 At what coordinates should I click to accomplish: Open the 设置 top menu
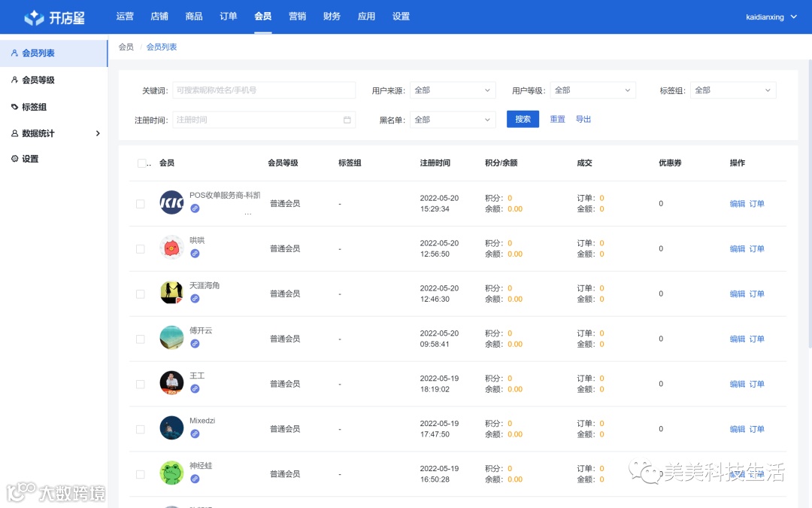coord(401,17)
